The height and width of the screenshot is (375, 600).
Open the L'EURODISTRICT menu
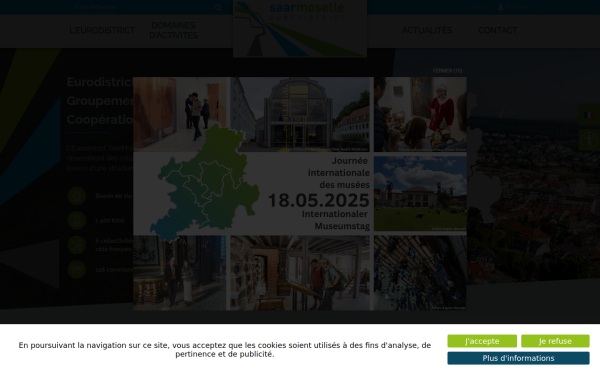tap(102, 30)
